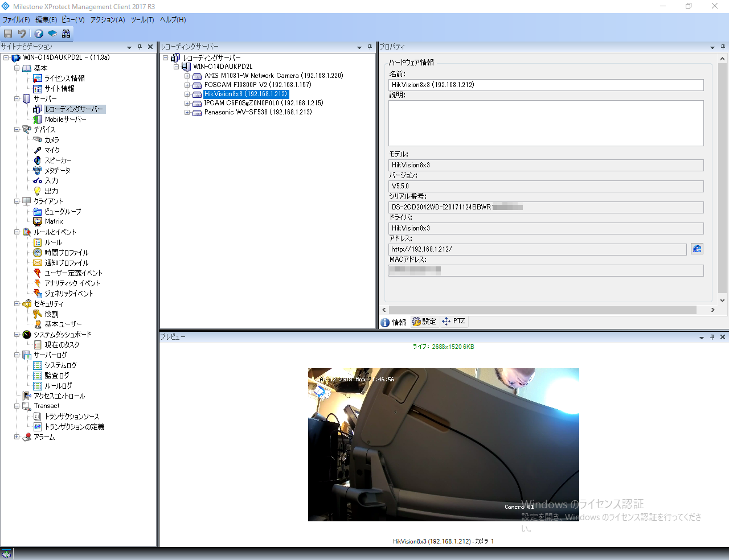Click the ライセンス情報 icon
Image resolution: width=729 pixels, height=560 pixels.
(x=38, y=78)
